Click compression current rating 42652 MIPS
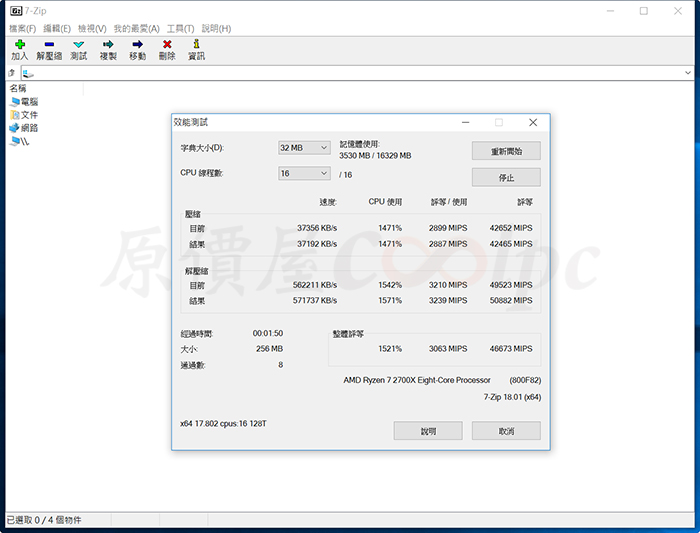Image resolution: width=700 pixels, height=533 pixels. coord(511,228)
